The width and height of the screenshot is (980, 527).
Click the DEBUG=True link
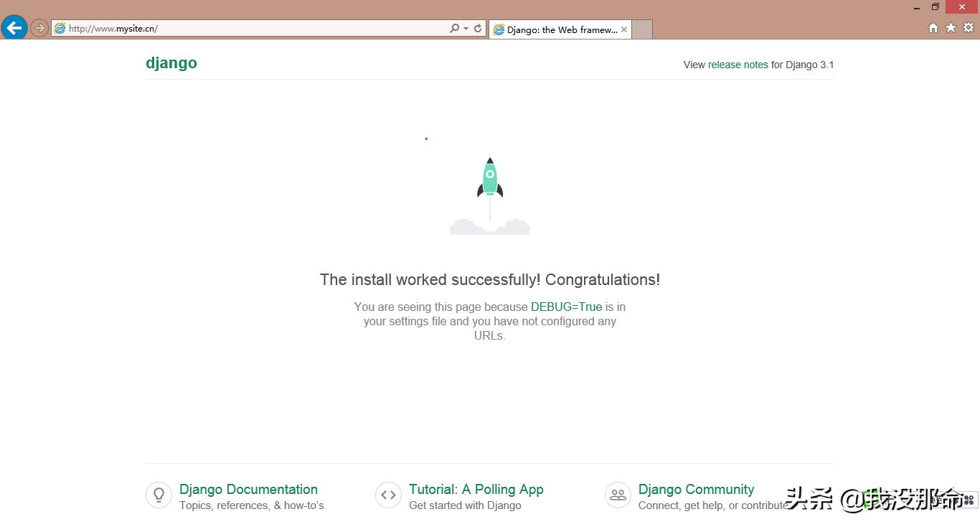[566, 307]
